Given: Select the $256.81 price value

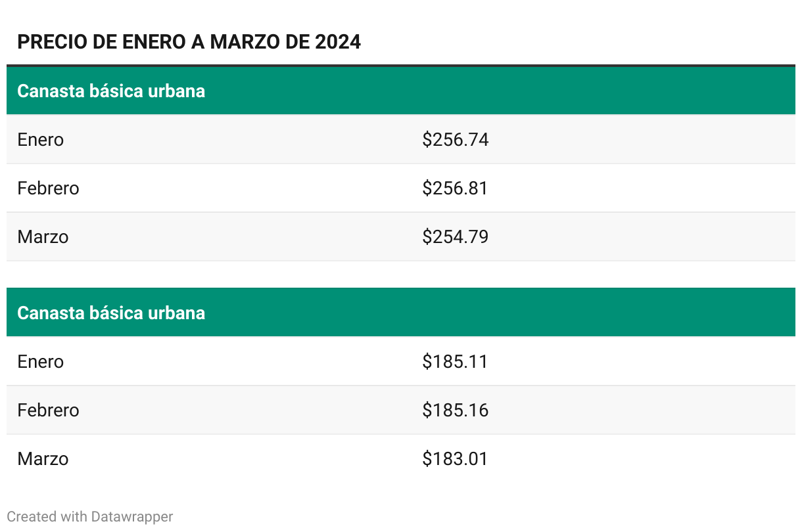Looking at the screenshot, I should click(x=456, y=188).
